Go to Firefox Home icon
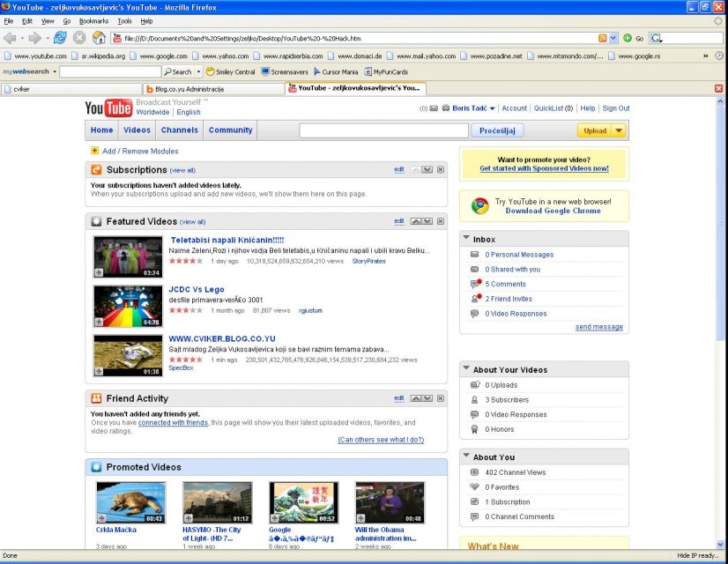The width and height of the screenshot is (728, 564). [99, 38]
